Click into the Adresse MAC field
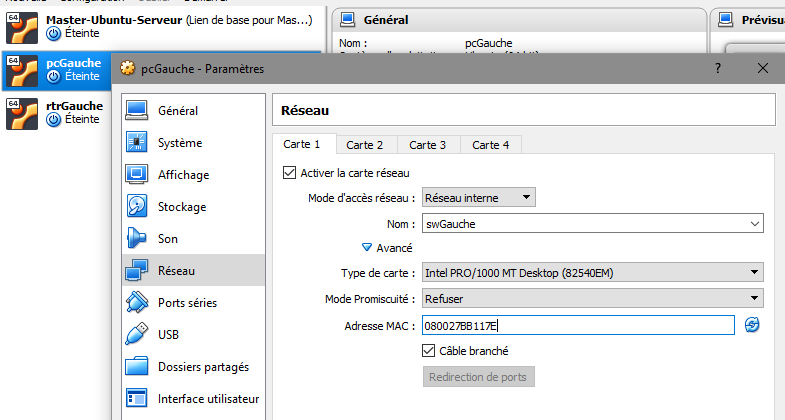The image size is (785, 420). [577, 325]
